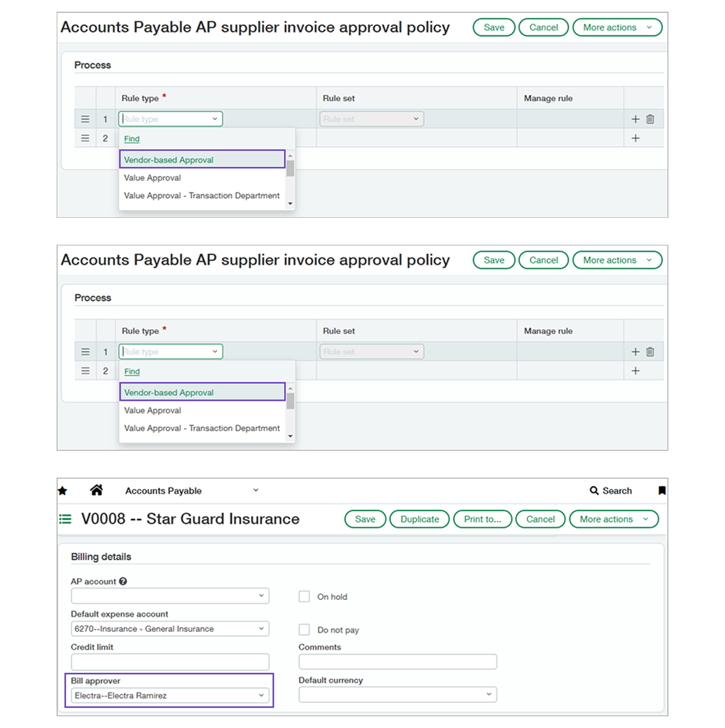Click the Duplicate button
The image size is (725, 728).
pos(419,519)
